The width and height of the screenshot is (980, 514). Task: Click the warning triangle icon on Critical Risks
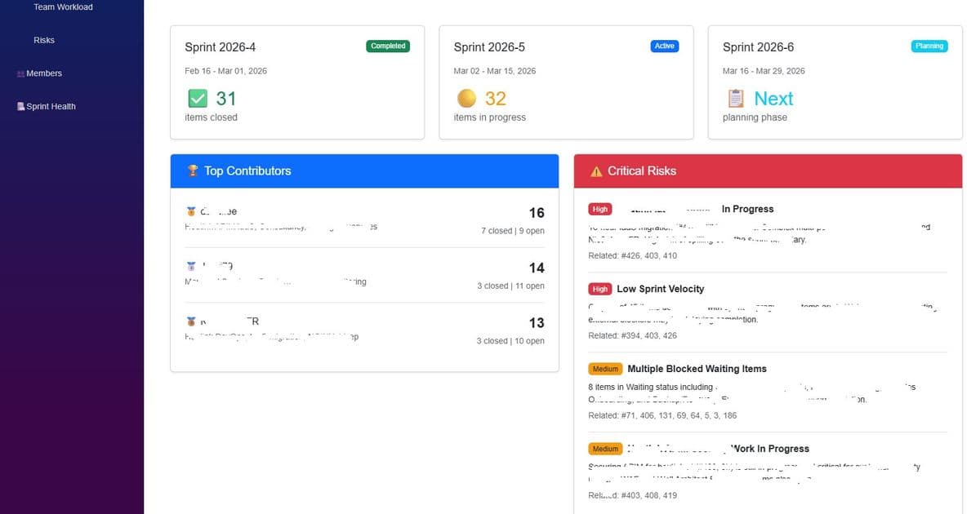596,171
